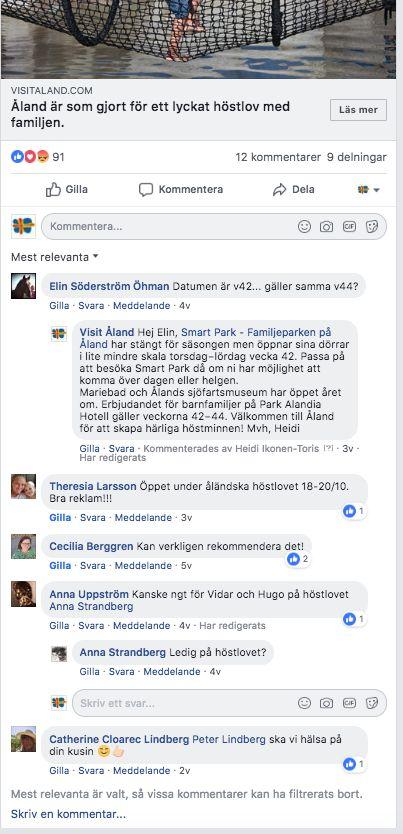Attach a photo via the top comment box camera icon
403x834 pixels.
pyautogui.click(x=326, y=227)
